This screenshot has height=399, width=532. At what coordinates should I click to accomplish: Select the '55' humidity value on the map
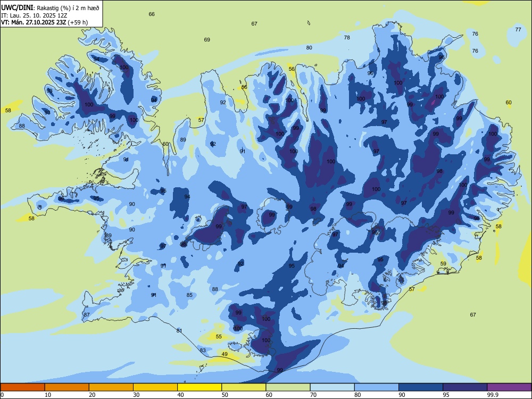[x=219, y=337]
